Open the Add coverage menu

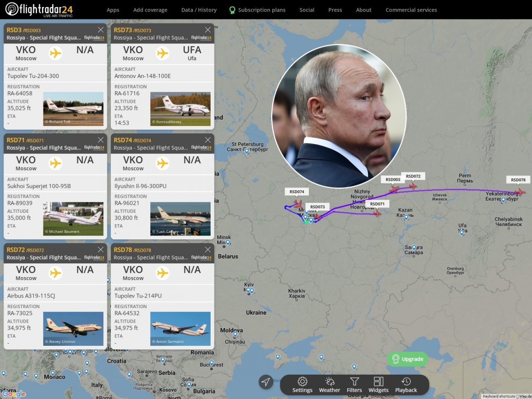[x=150, y=10]
